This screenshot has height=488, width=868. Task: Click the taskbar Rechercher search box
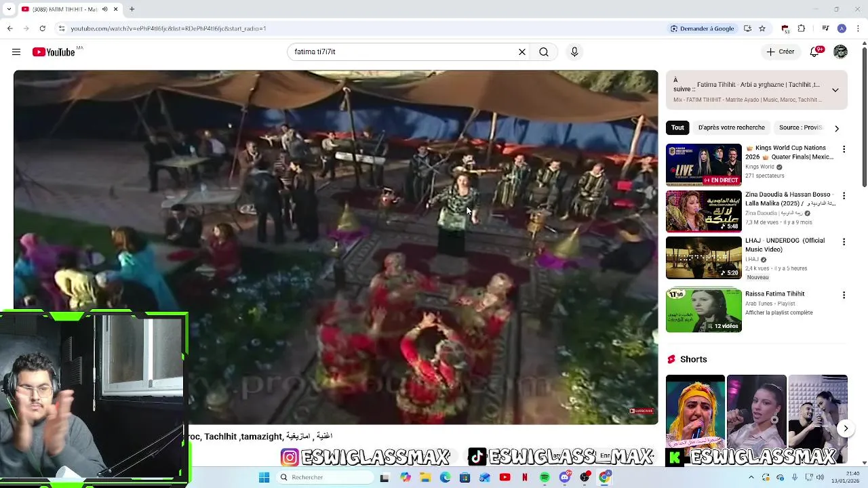tap(325, 477)
